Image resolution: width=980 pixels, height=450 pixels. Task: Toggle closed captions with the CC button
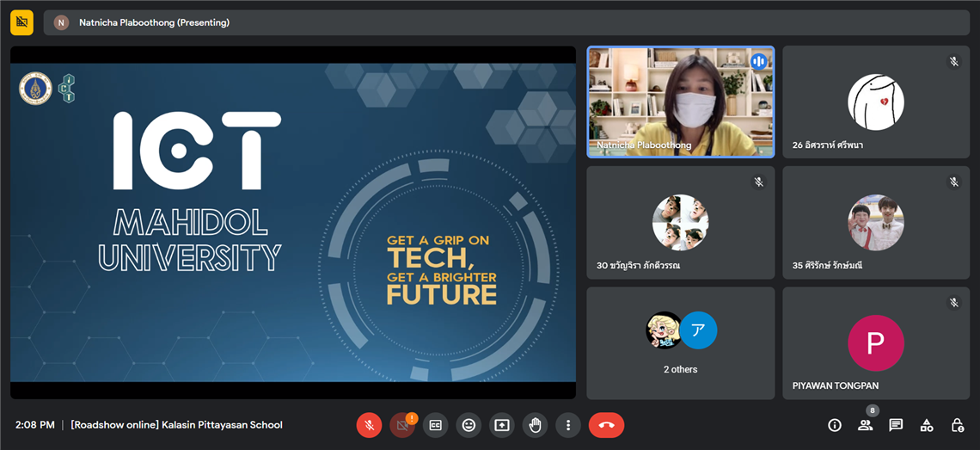tap(436, 425)
